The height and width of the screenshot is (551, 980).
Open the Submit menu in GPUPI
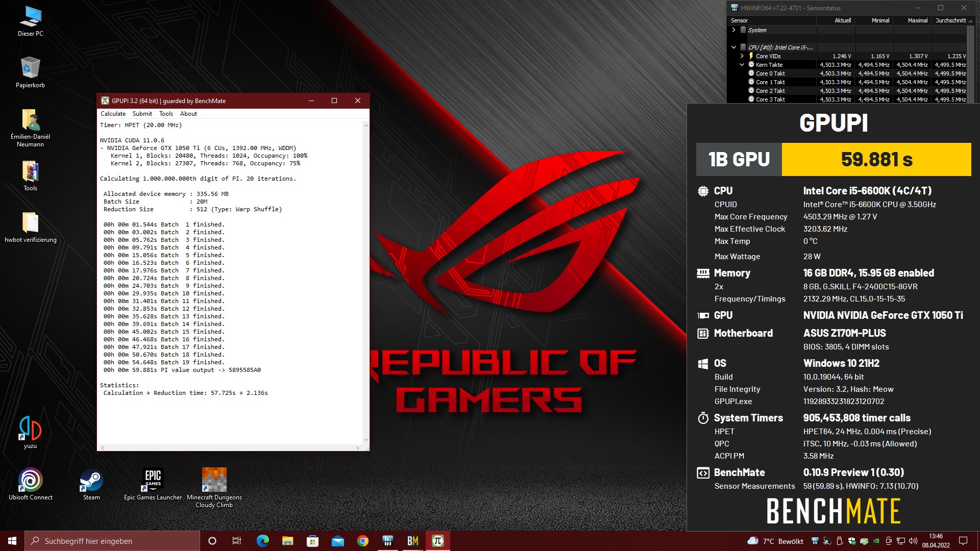(x=142, y=114)
